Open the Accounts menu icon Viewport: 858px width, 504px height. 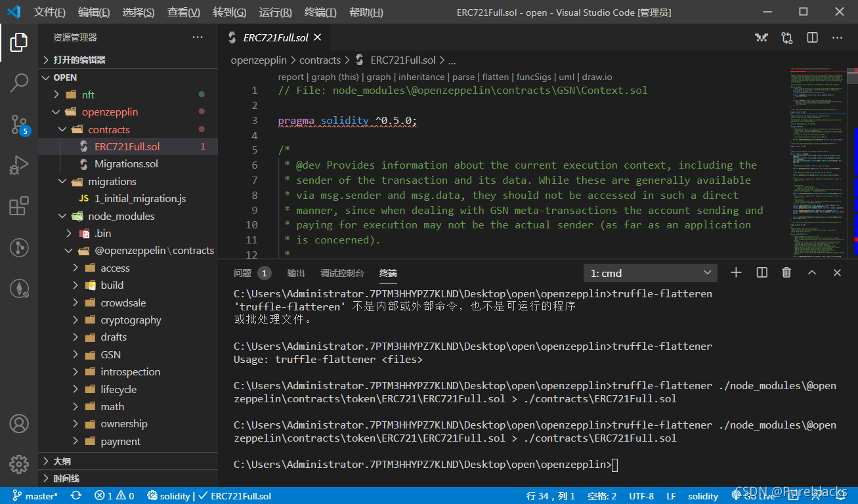19,423
